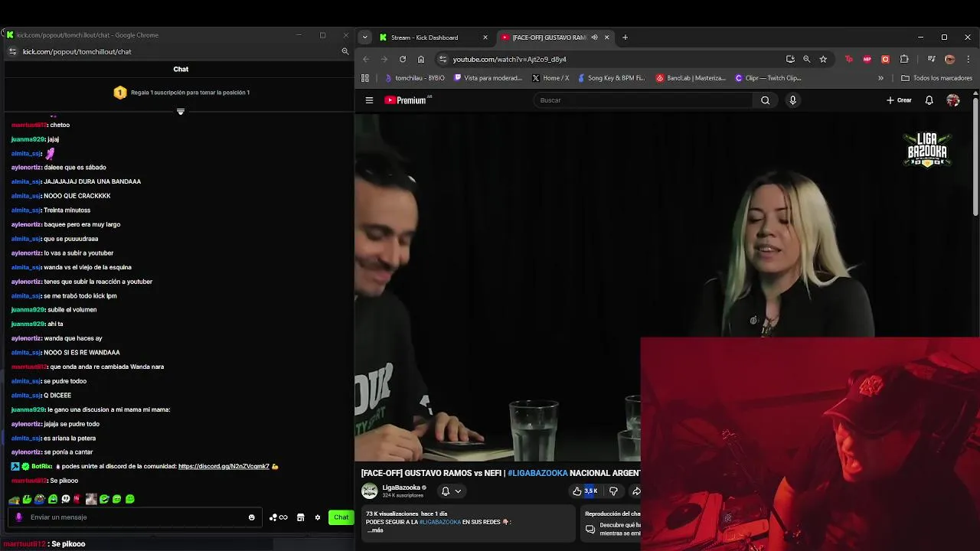
Task: Bookmark this page with the star icon
Action: coord(823,59)
